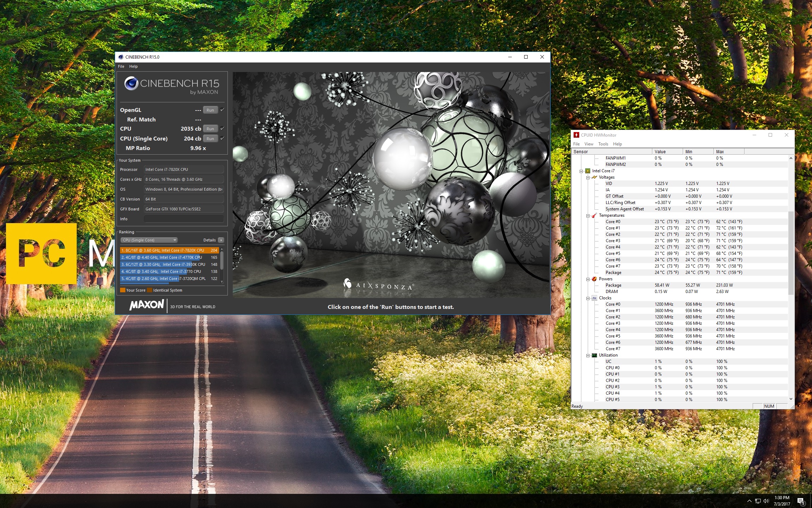Collapse the Clocks tree node

point(588,298)
